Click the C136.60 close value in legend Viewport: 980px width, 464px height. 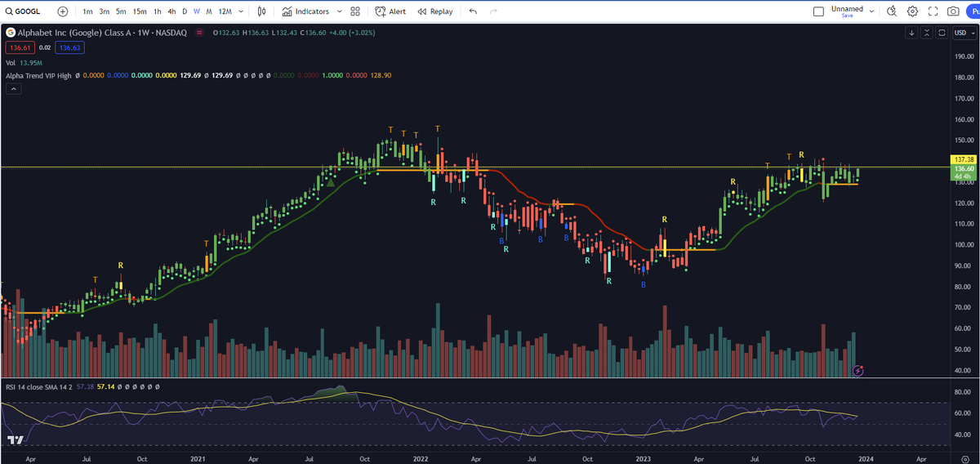click(x=314, y=33)
